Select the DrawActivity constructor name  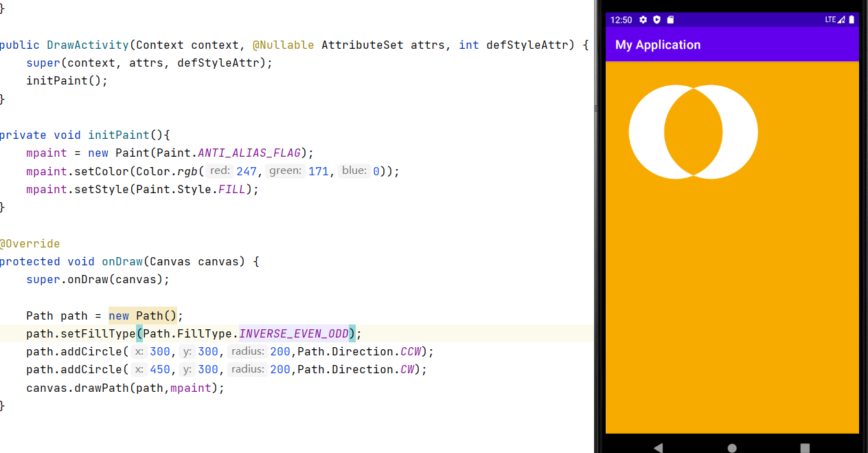(x=87, y=45)
